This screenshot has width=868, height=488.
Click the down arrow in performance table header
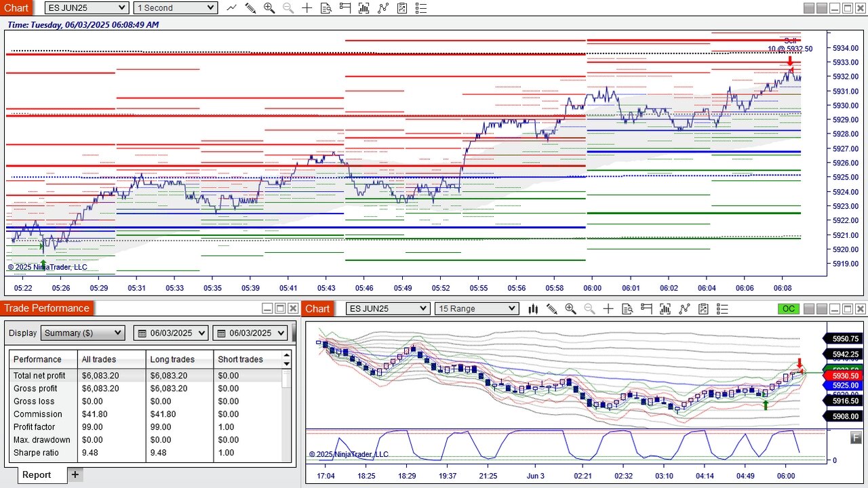click(x=287, y=364)
